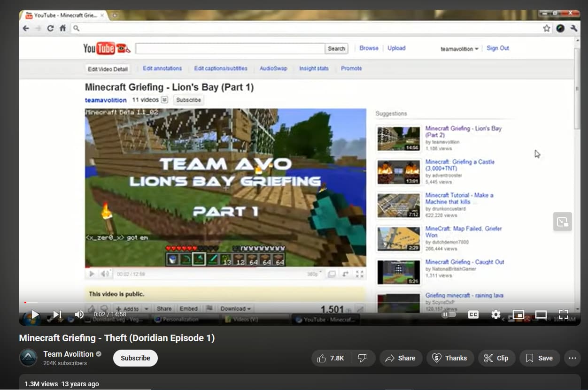Click the back arrow in the recorded Chrome
Screen dimensions: 588x390
(x=26, y=28)
